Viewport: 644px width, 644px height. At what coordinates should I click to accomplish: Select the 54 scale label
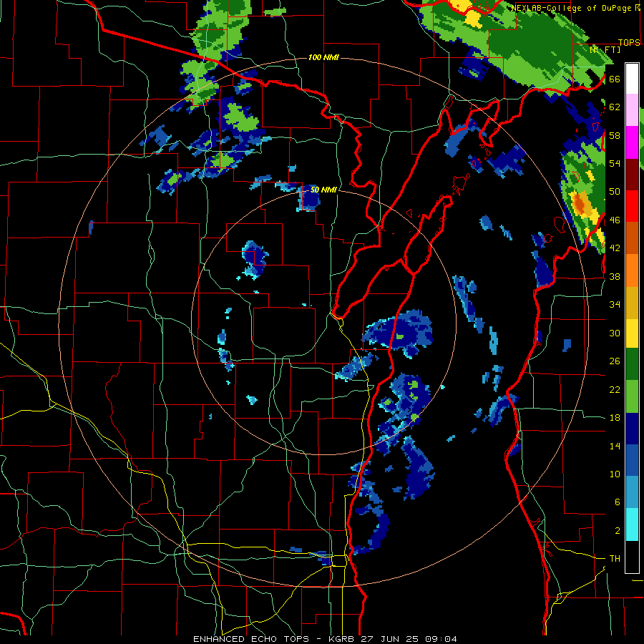(615, 163)
